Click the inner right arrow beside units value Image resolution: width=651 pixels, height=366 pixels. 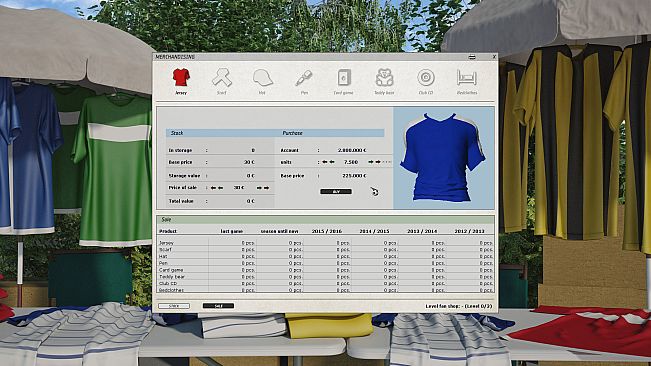371,162
